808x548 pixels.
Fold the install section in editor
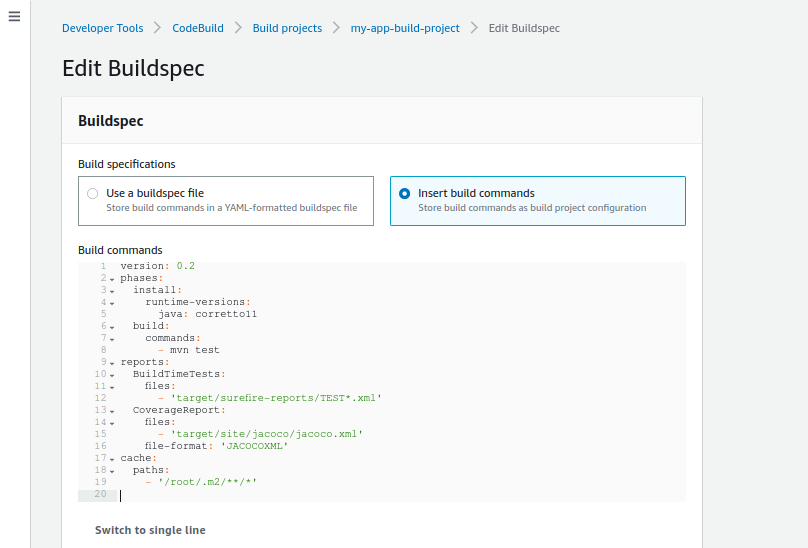point(112,291)
